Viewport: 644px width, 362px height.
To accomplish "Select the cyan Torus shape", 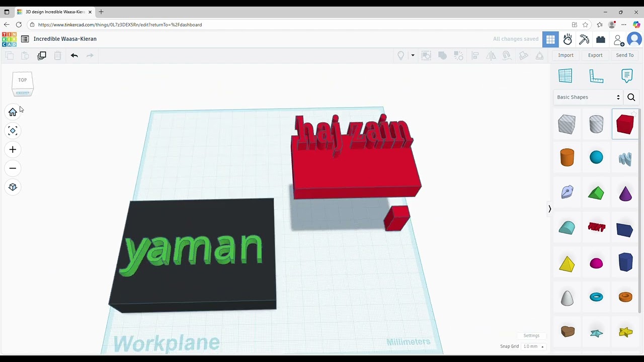I will (x=596, y=297).
